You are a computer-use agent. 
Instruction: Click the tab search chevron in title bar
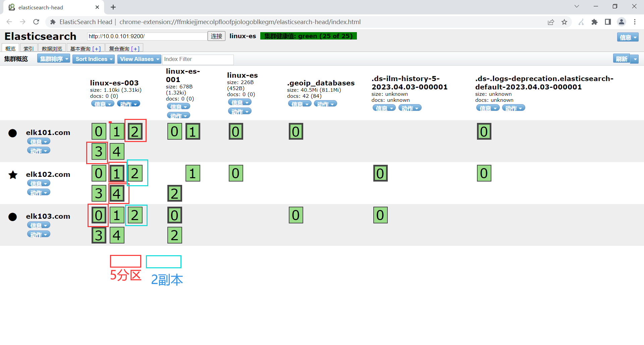tap(577, 6)
